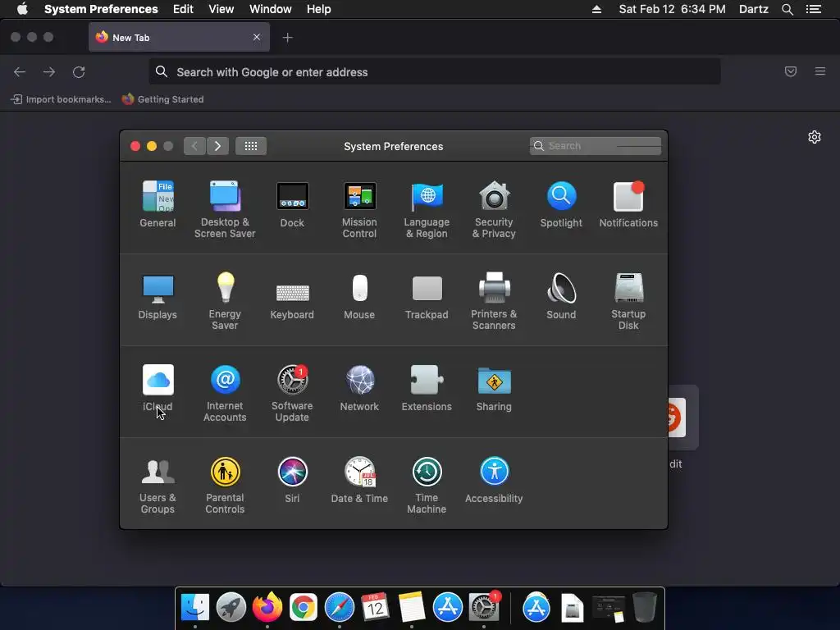This screenshot has height=630, width=840.
Task: Go forward in System Preferences
Action: 217,146
